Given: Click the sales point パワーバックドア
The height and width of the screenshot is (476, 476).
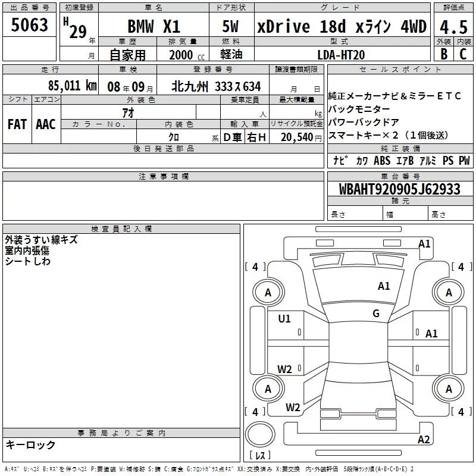Looking at the screenshot, I should [x=364, y=123].
